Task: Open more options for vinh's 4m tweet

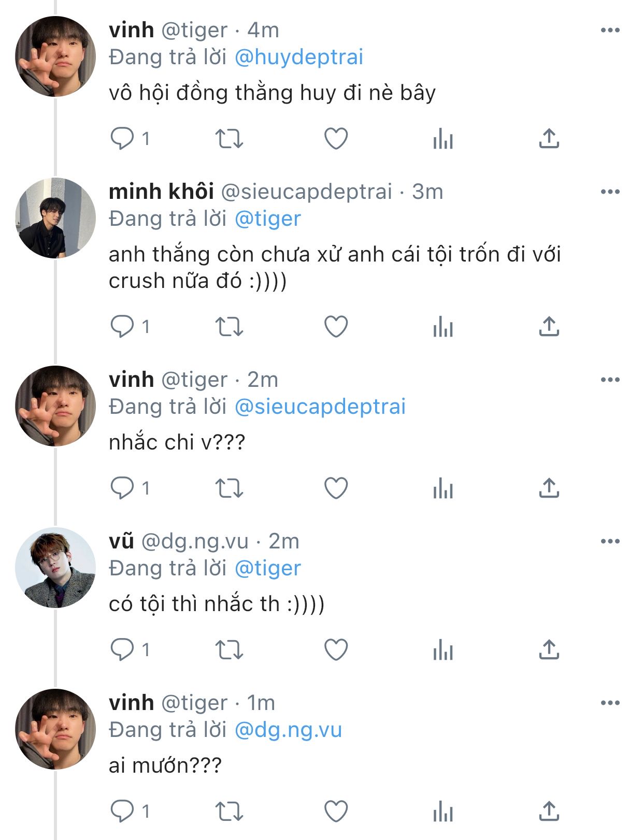Action: [610, 30]
